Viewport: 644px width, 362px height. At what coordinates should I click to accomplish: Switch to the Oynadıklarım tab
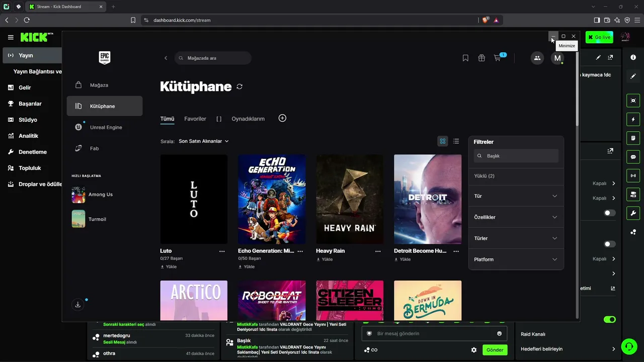(248, 119)
